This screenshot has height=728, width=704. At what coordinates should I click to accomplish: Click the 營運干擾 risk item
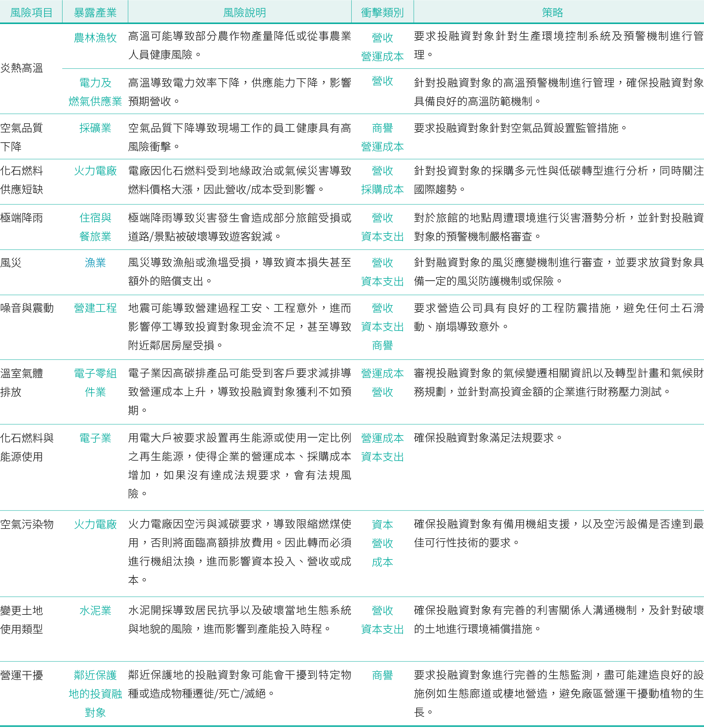click(22, 675)
